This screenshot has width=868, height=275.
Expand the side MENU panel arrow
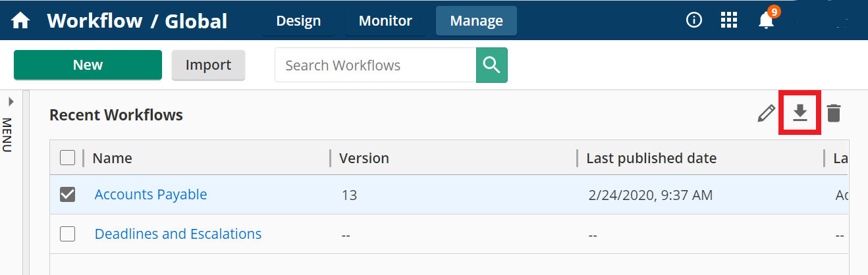coord(11,102)
